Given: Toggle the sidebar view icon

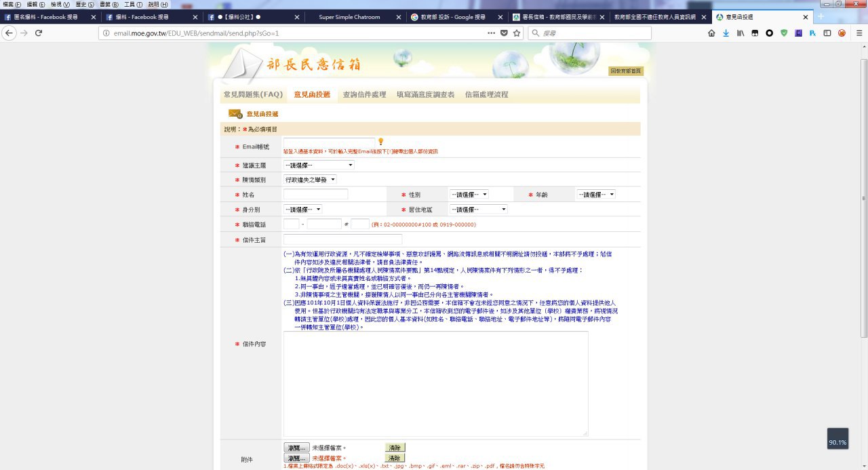Looking at the screenshot, I should [827, 33].
